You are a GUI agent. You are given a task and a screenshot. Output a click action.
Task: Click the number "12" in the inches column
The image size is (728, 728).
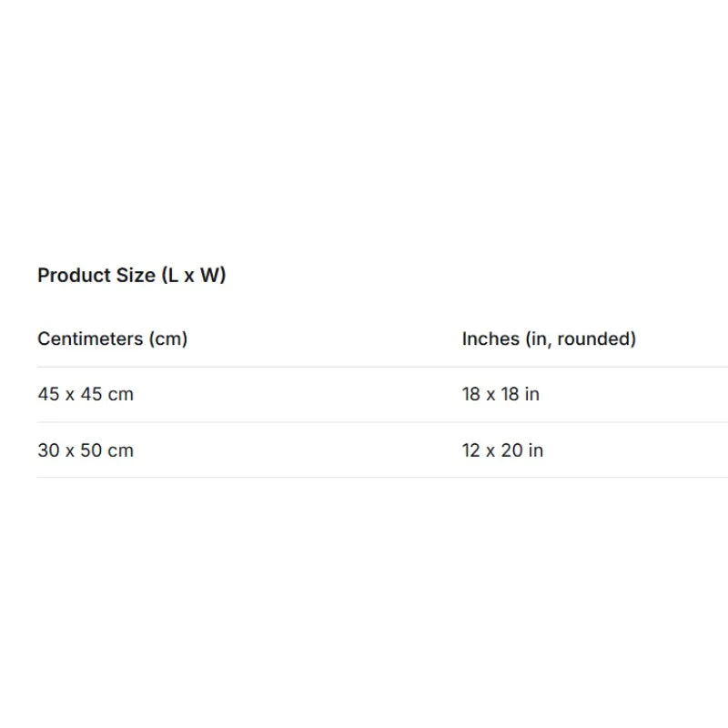(471, 450)
